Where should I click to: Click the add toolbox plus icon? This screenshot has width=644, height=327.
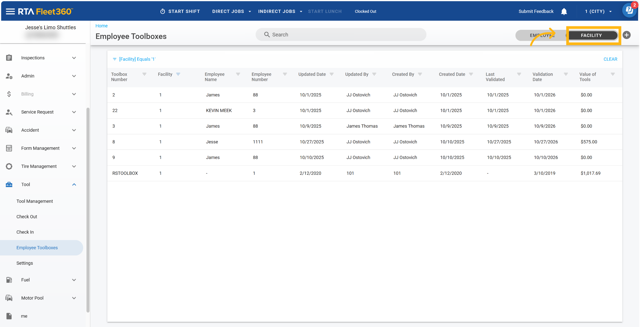point(627,35)
